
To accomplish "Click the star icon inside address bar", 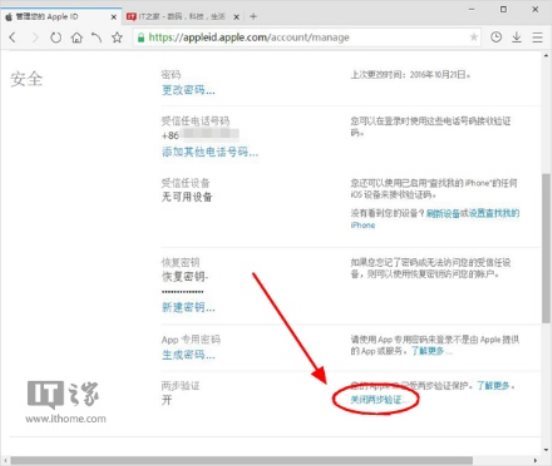I will pos(474,37).
